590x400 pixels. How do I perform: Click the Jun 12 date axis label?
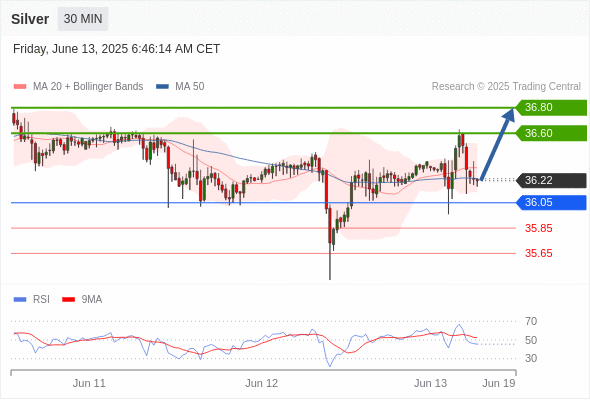point(262,383)
